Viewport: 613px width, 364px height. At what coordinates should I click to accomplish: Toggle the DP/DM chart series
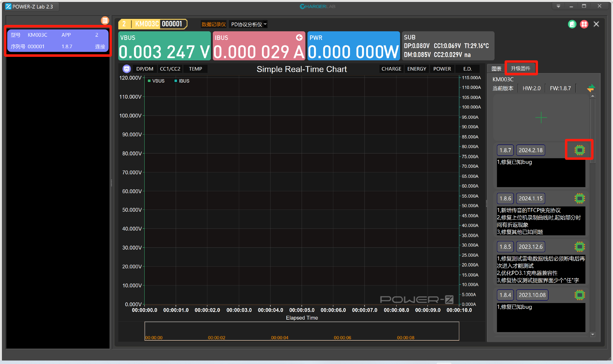145,69
